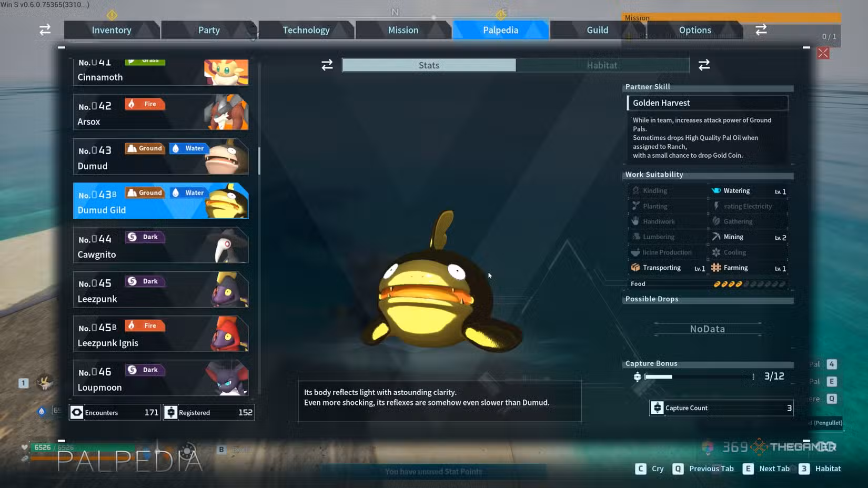Screen dimensions: 868x488
Task: Select Dumud Gild No.043B entry
Action: 160,201
